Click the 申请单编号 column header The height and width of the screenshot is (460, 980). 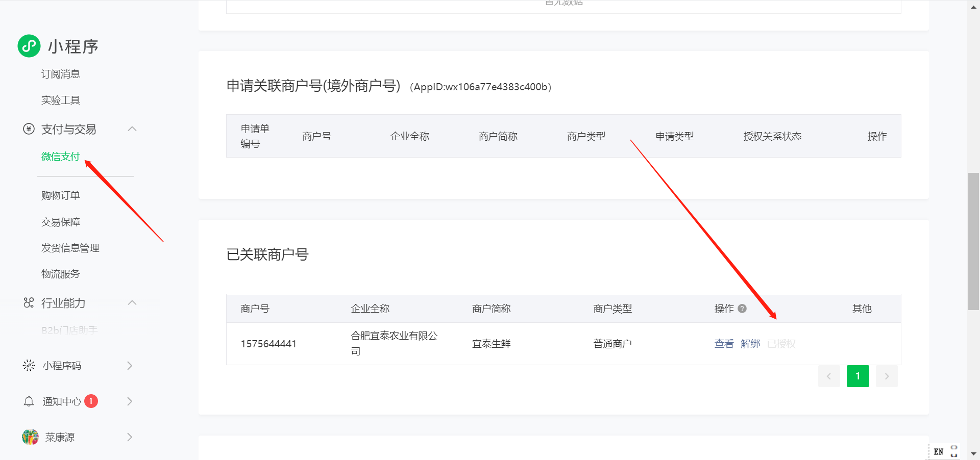pos(255,136)
